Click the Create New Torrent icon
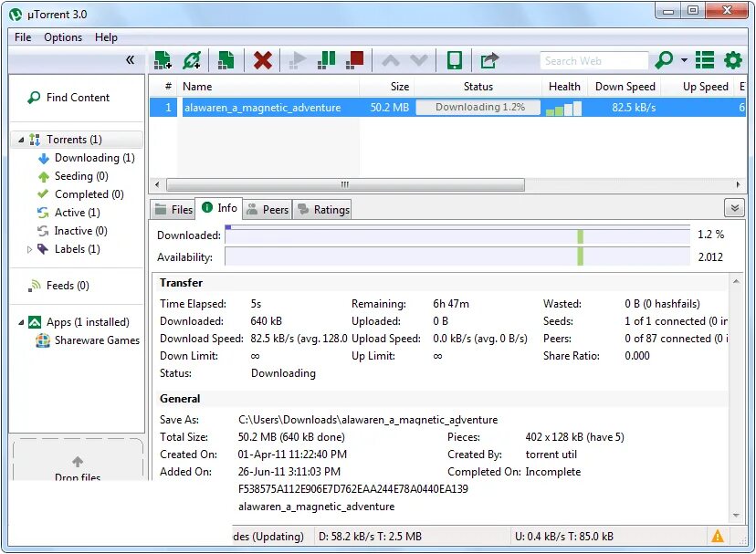The width and height of the screenshot is (756, 554). [x=226, y=60]
